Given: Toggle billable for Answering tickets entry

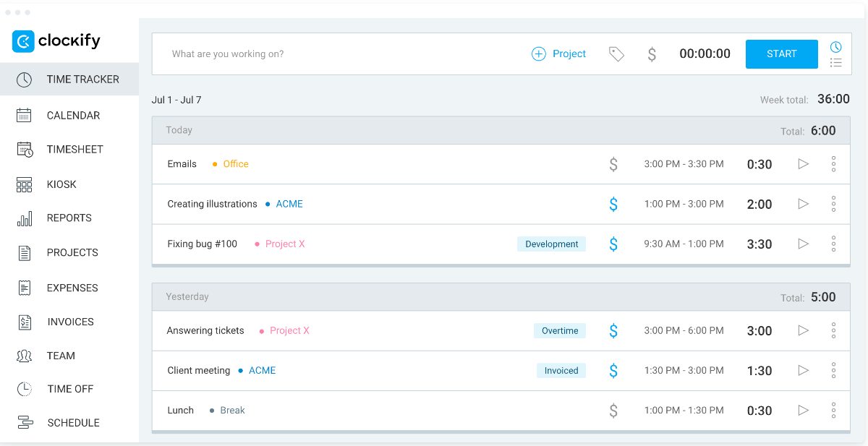Looking at the screenshot, I should coord(613,331).
